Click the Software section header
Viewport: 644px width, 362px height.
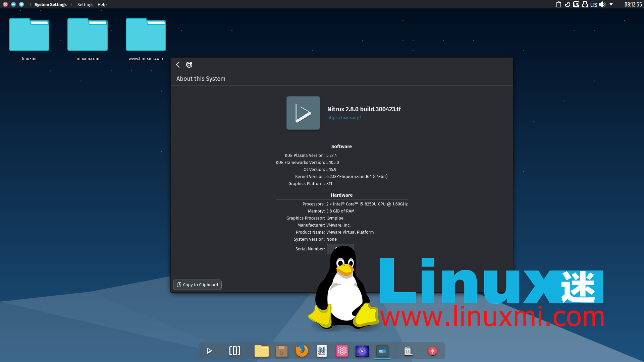[341, 146]
